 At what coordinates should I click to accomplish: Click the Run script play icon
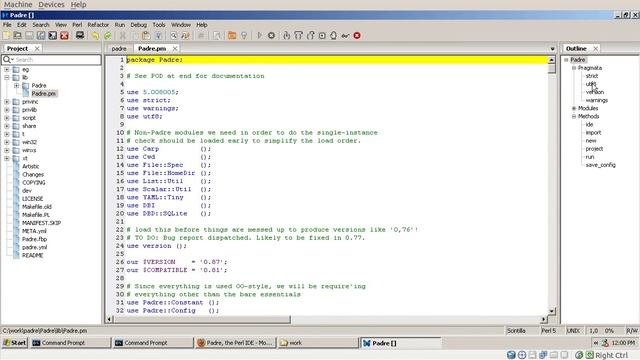tap(260, 36)
